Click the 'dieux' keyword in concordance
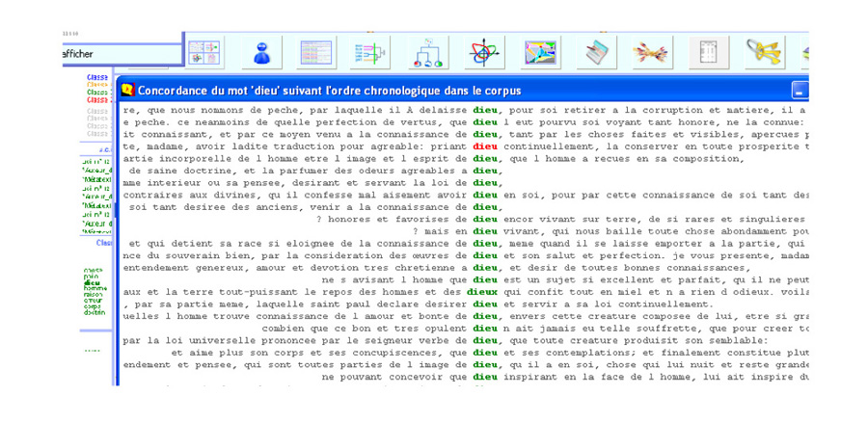The width and height of the screenshot is (868, 422). (x=483, y=290)
